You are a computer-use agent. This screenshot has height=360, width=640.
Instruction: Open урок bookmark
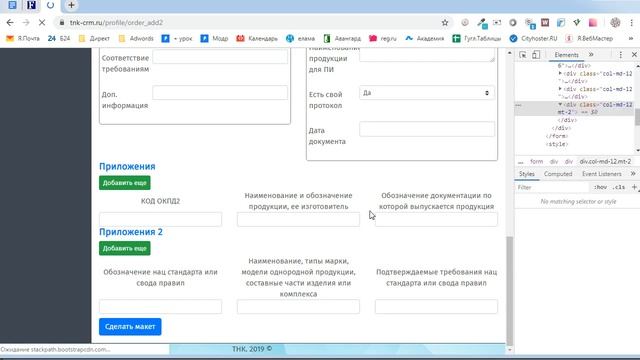(177, 38)
